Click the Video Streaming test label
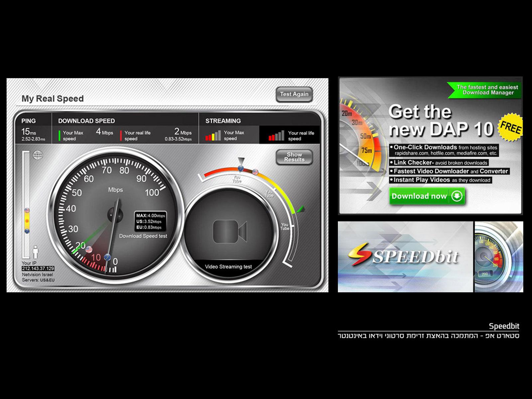Screen dimensions: 532x399 228,267
